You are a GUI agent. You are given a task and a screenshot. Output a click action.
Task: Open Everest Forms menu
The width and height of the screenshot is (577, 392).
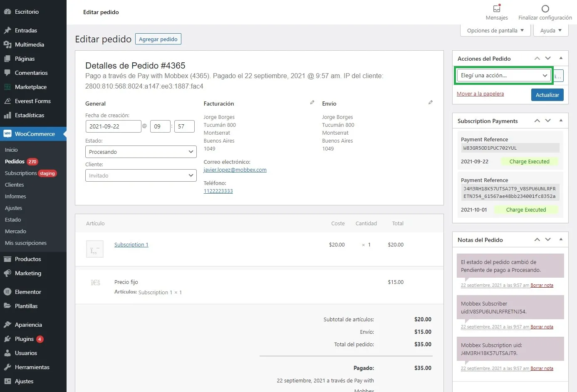(33, 101)
